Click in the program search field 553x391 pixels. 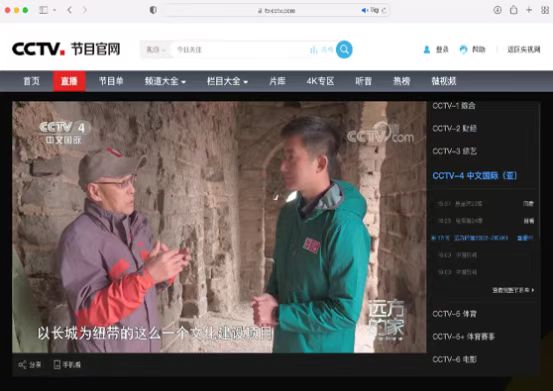(x=240, y=50)
